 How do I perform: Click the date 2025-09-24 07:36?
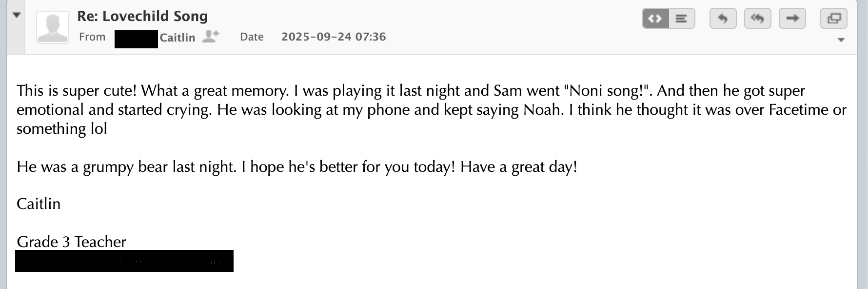[334, 37]
